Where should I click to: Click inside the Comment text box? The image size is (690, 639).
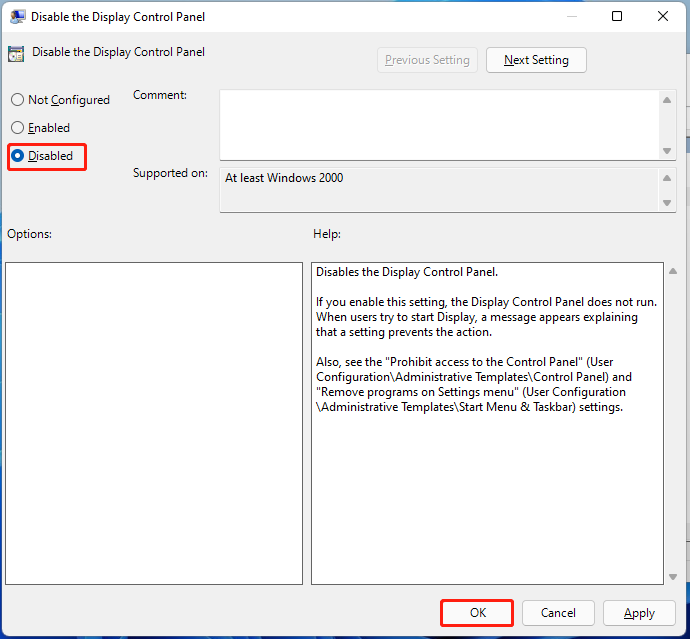pos(440,124)
